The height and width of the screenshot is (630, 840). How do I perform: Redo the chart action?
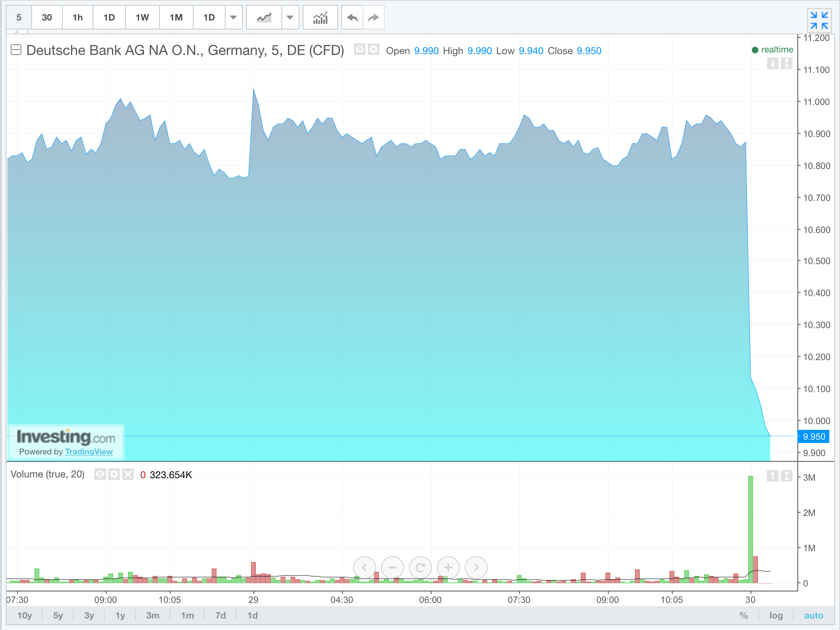374,18
